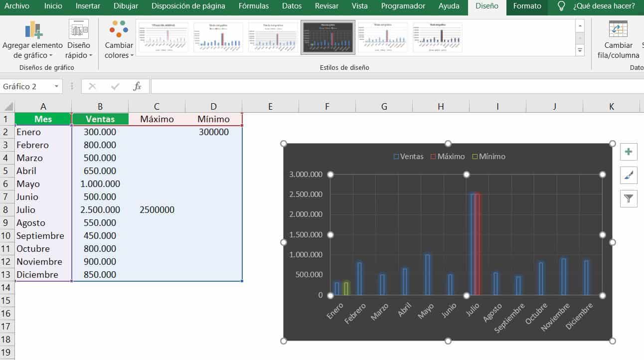
Task: Open the Archivo tab
Action: pos(17,6)
